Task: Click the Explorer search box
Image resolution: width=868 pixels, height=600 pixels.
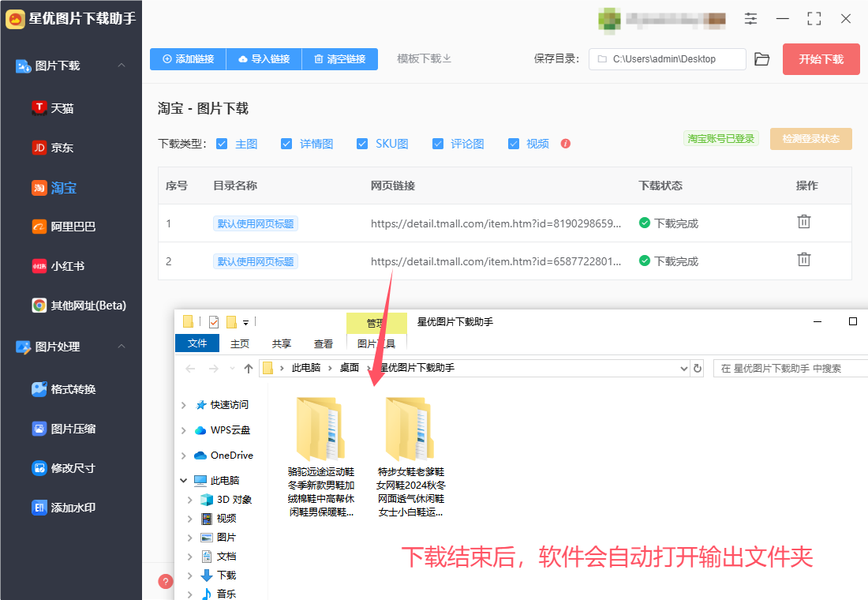Action: click(x=791, y=369)
